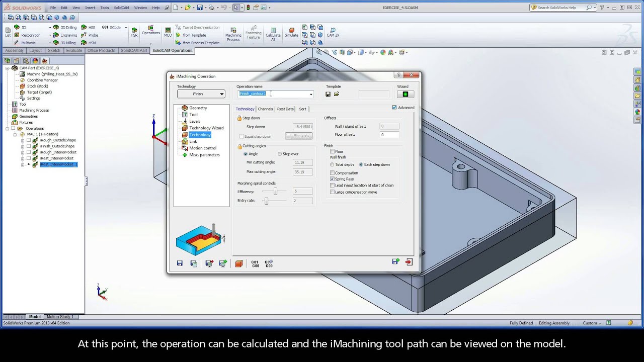This screenshot has width=644, height=362.
Task: Select the HSS operation icon
Action: click(x=84, y=28)
